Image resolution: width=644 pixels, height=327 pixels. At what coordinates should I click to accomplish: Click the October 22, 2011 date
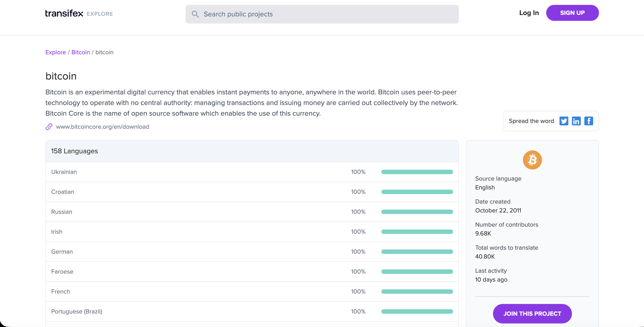(x=498, y=211)
